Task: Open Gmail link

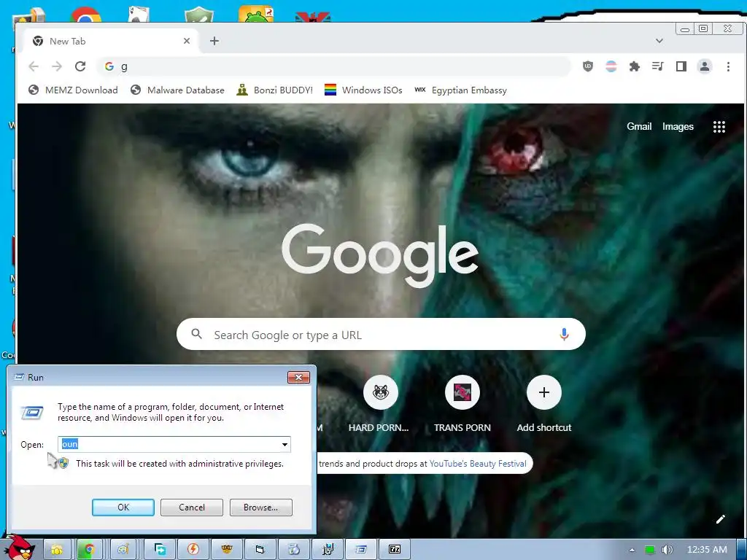Action: 639,126
